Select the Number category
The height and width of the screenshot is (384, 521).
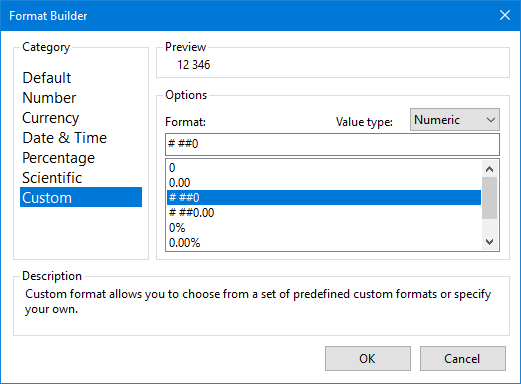[81, 98]
